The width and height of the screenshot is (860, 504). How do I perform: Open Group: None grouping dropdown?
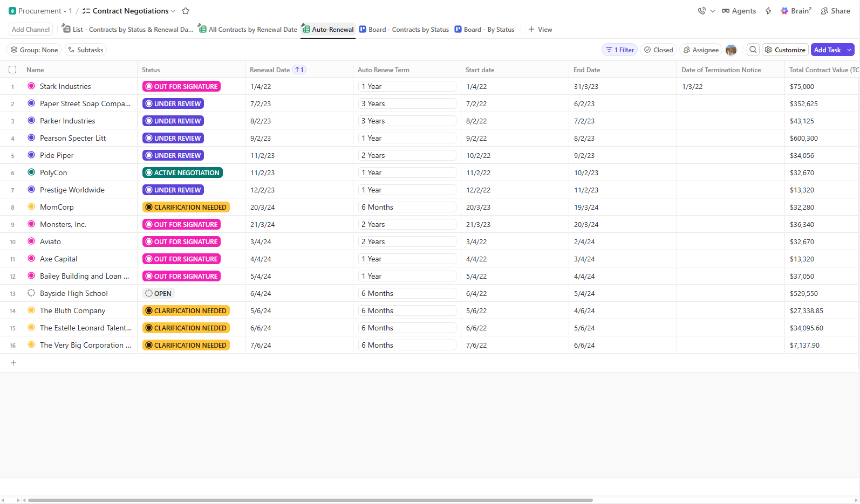click(x=34, y=50)
